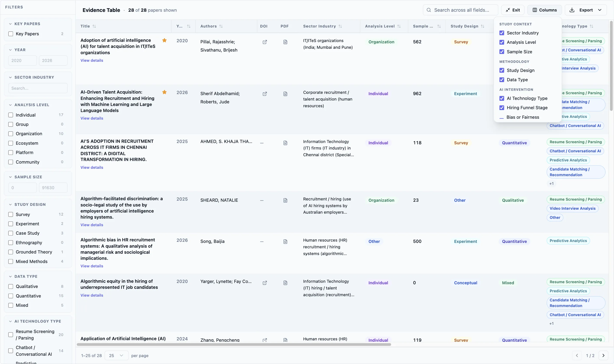Click the vertical table scrollbar
The width and height of the screenshot is (614, 364).
(x=611, y=66)
